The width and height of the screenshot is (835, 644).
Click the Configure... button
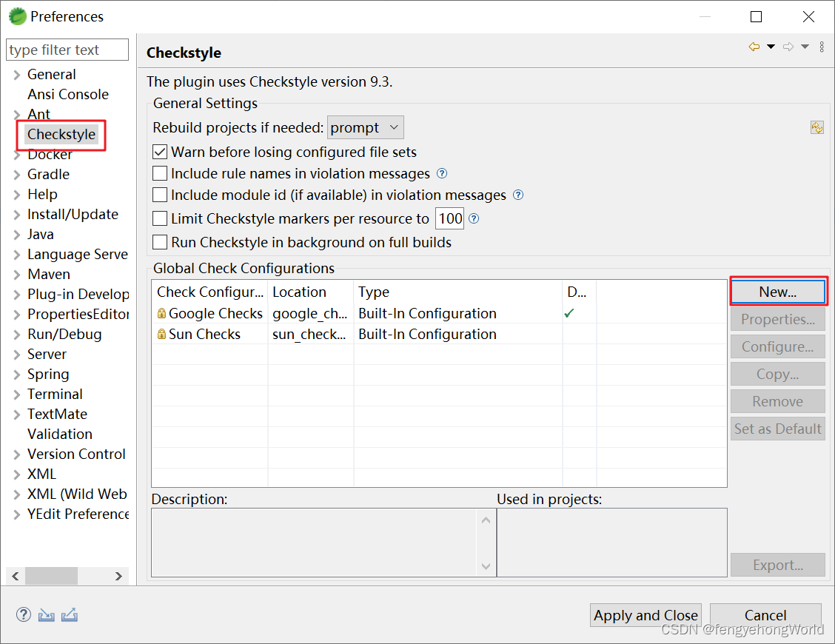(x=777, y=346)
